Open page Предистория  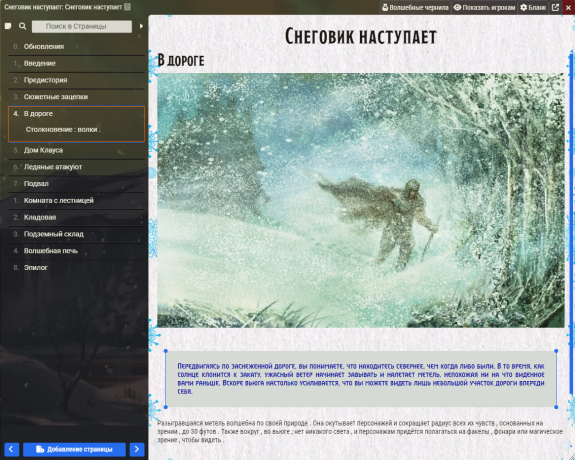click(x=76, y=80)
